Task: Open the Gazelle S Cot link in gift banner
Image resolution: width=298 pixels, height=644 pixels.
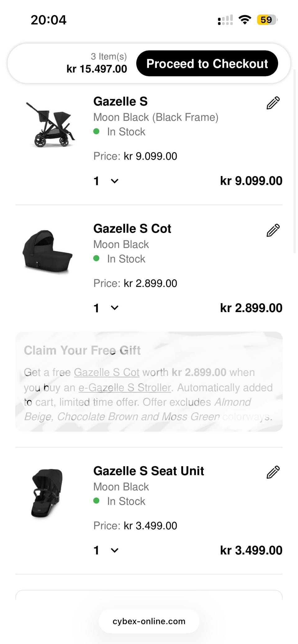Action: click(x=106, y=372)
